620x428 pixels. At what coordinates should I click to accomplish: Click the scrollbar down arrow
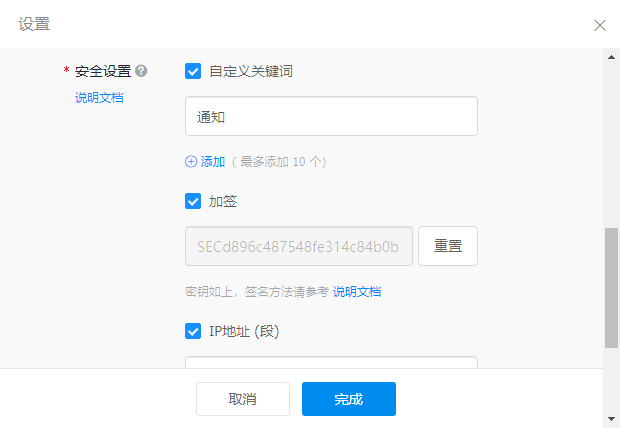click(611, 418)
